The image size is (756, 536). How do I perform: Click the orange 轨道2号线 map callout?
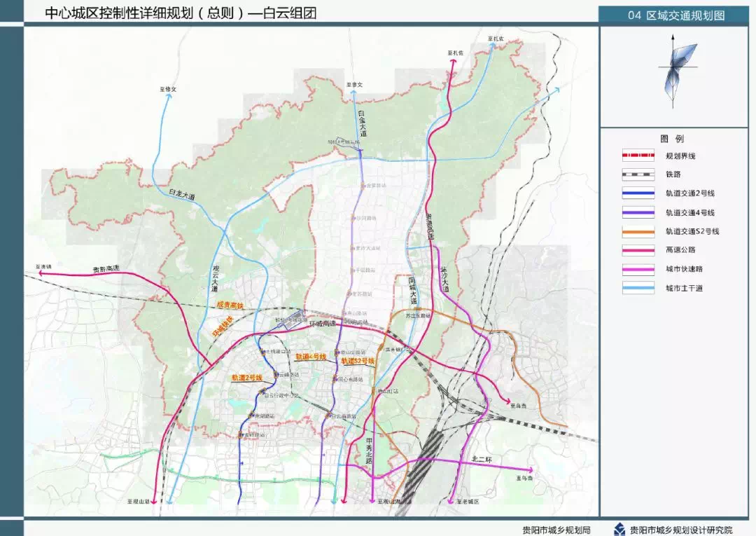click(x=247, y=378)
